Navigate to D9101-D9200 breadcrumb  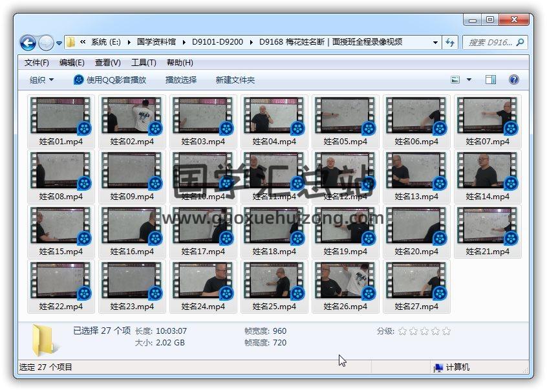coord(217,42)
